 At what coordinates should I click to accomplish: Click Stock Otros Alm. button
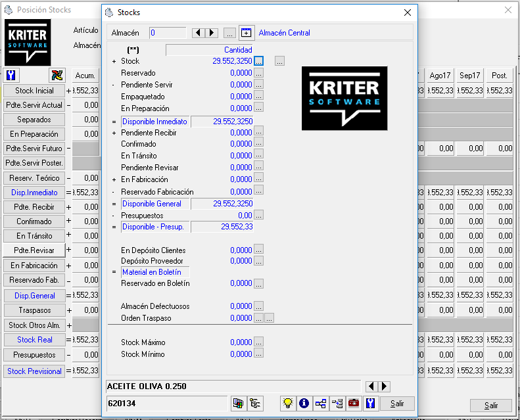[34, 325]
